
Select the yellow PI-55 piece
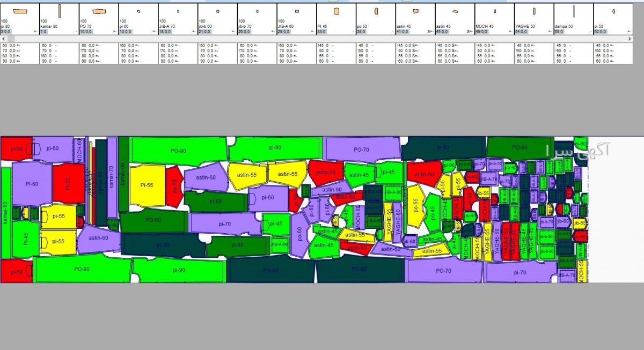pos(147,185)
